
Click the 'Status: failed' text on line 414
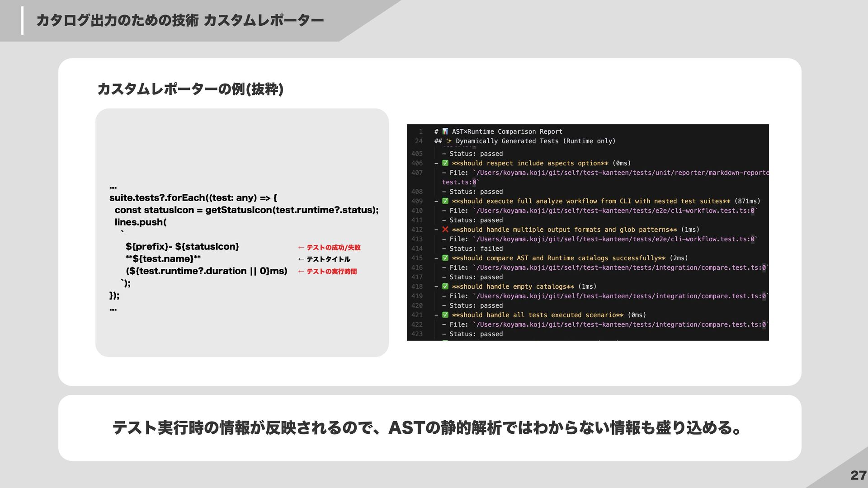(476, 249)
